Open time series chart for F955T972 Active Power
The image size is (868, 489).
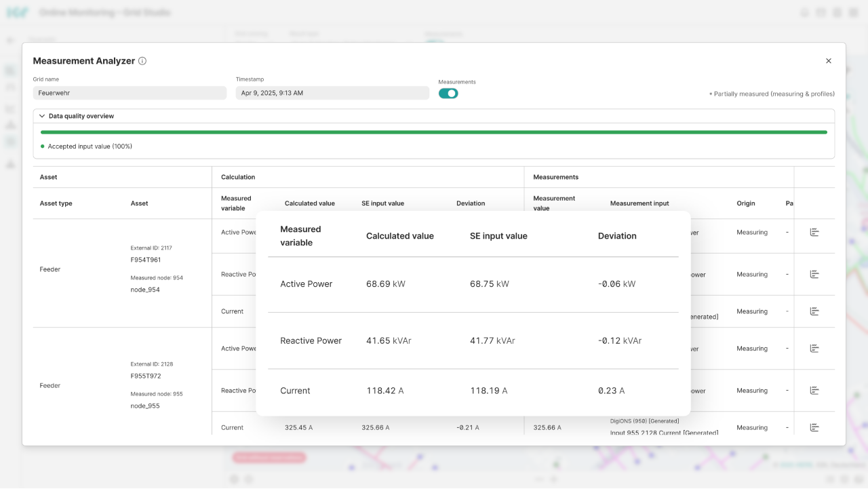pyautogui.click(x=814, y=348)
